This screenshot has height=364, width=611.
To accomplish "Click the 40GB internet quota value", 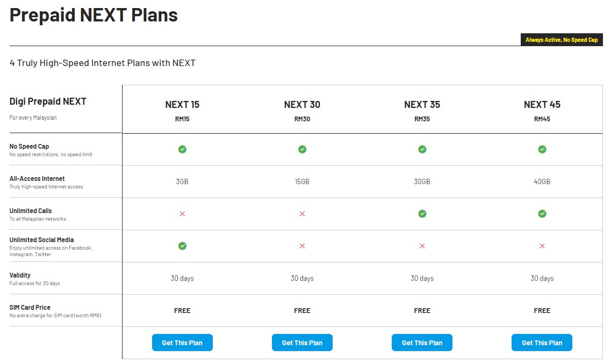I will 542,181.
